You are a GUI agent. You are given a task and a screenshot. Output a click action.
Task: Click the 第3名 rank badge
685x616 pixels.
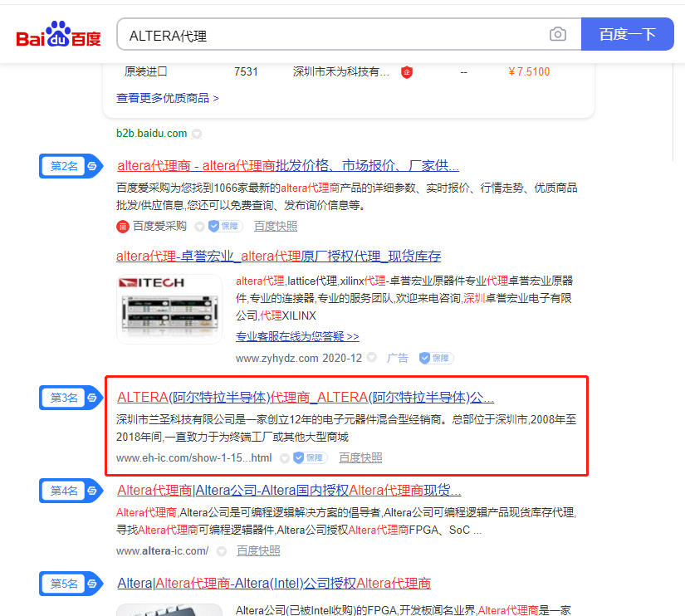point(71,398)
